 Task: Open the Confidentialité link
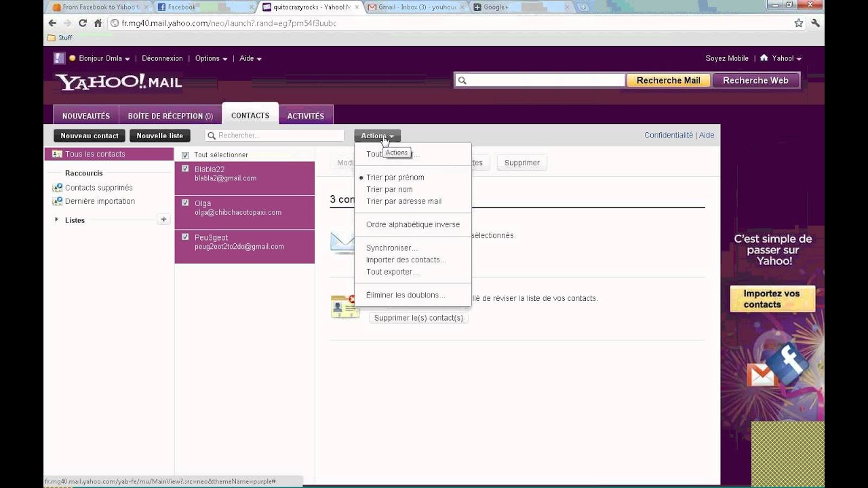(669, 135)
